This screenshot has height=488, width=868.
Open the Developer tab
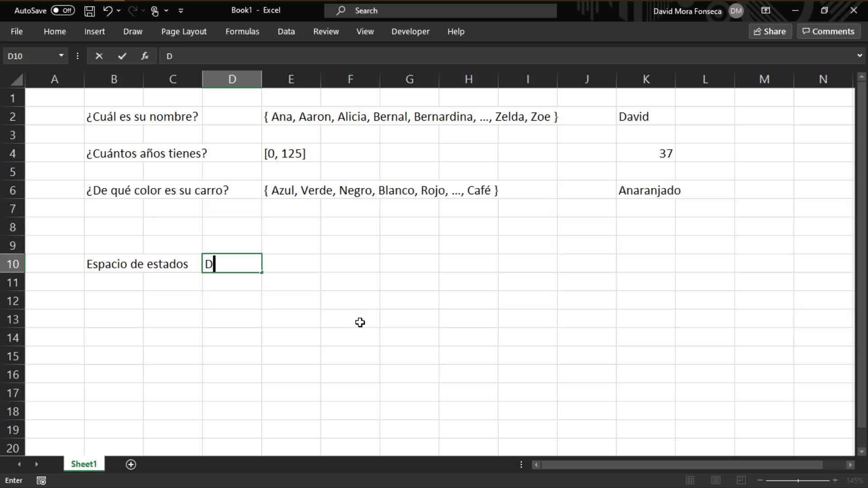pos(410,32)
